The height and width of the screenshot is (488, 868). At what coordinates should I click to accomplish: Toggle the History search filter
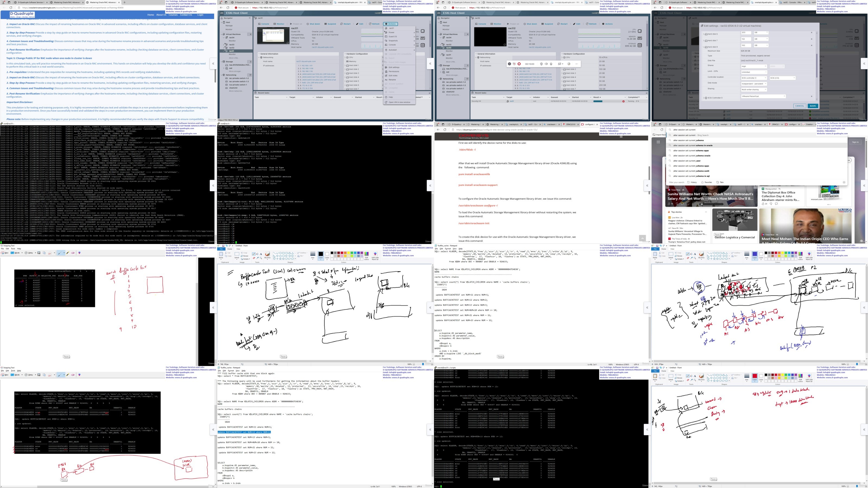click(x=692, y=182)
